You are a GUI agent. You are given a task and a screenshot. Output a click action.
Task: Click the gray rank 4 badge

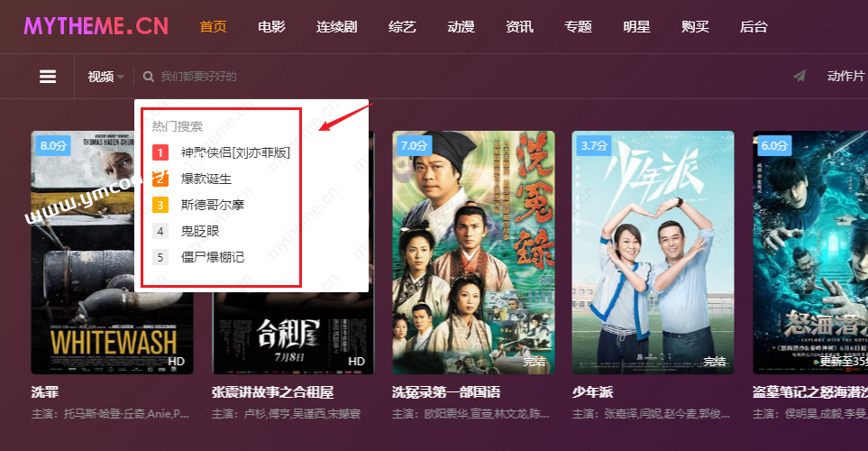160,231
